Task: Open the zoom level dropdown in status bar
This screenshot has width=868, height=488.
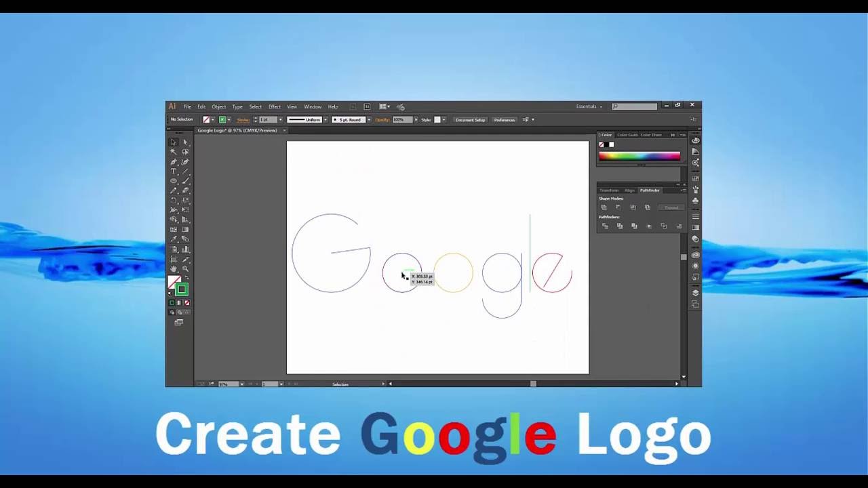Action: (241, 384)
